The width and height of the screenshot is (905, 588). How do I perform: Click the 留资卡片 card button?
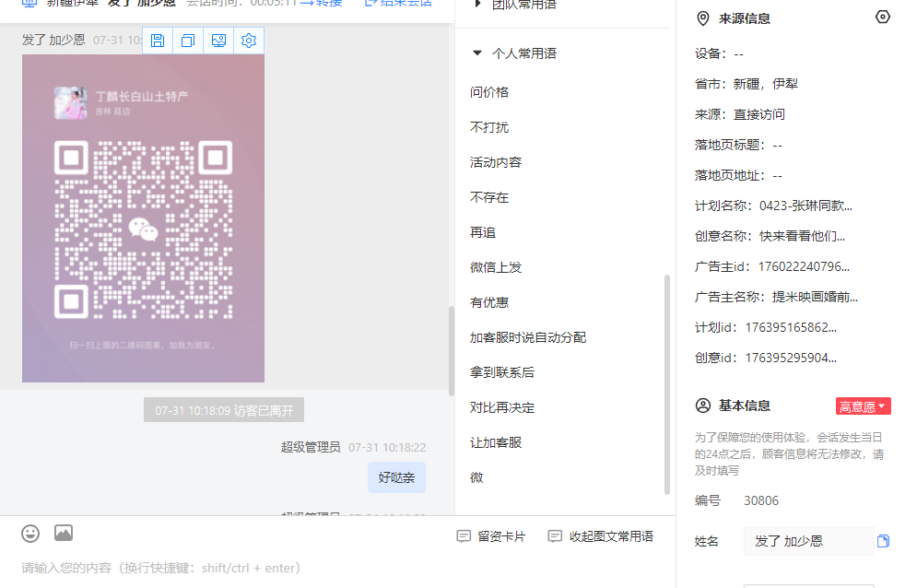click(490, 536)
